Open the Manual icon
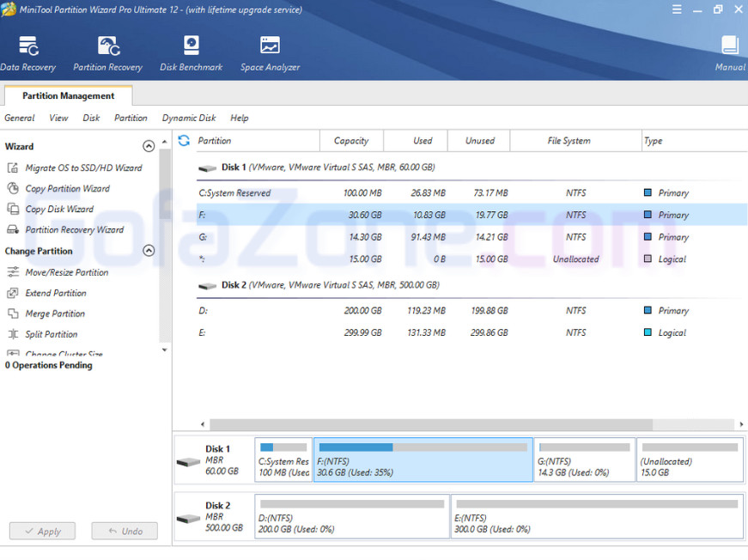 coord(729,53)
